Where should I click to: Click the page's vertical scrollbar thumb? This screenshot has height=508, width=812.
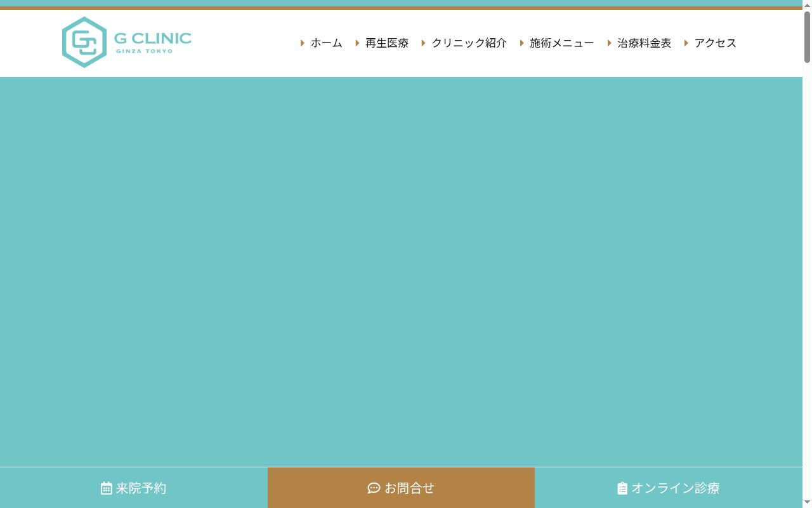point(807,37)
